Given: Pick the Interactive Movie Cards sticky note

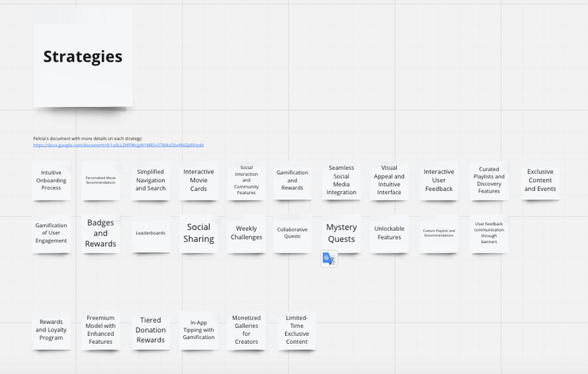Looking at the screenshot, I should 198,181.
